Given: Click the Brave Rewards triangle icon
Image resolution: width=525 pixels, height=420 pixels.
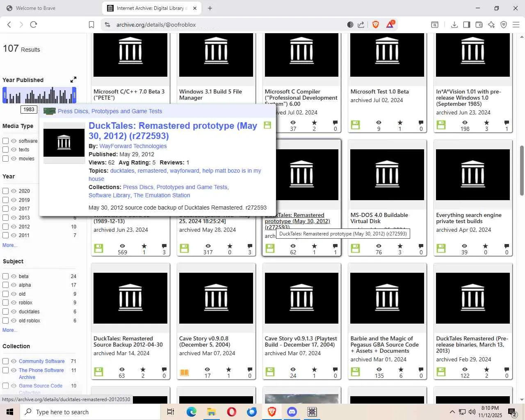Looking at the screenshot, I should pos(390,25).
